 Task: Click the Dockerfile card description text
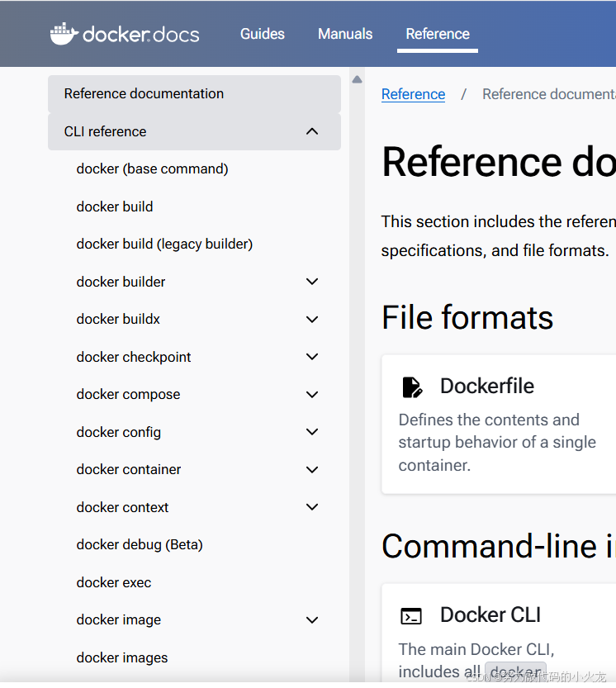tap(497, 443)
